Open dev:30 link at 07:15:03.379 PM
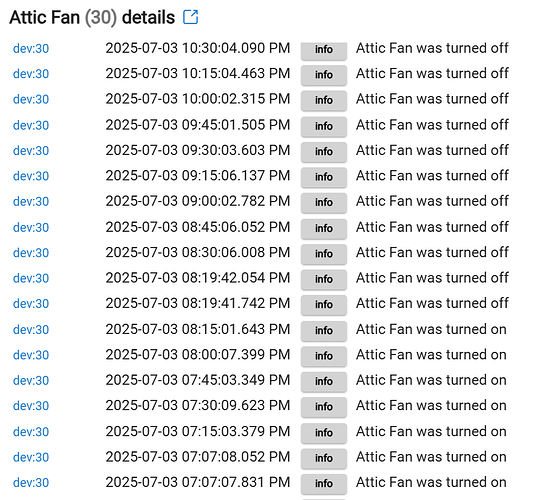541x500 pixels. pos(31,432)
